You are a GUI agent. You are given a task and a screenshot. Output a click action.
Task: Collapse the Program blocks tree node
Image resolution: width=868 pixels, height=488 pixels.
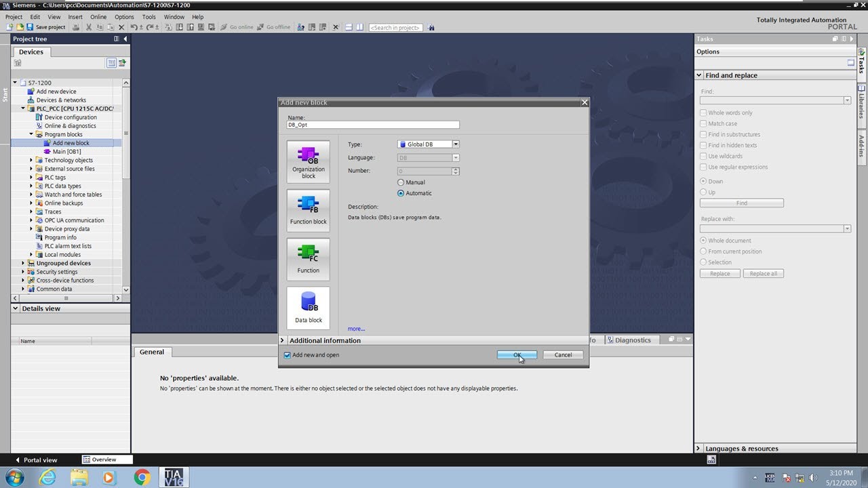31,134
